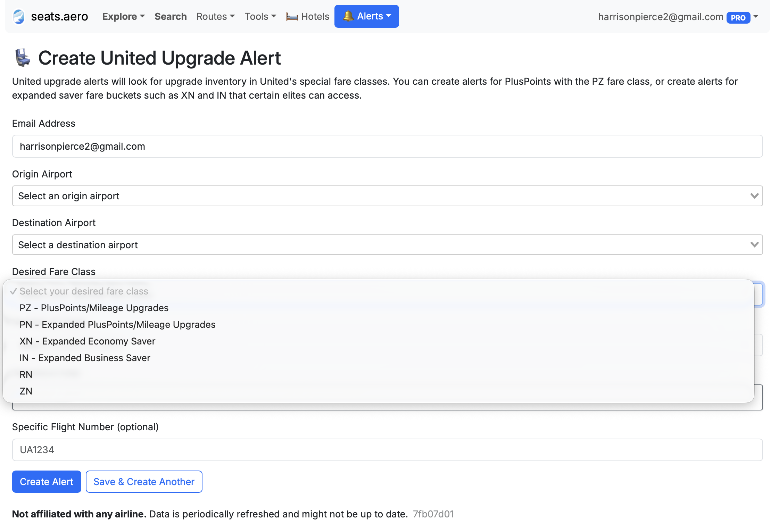This screenshot has width=771, height=532.
Task: Click the Create Alert button
Action: (47, 482)
